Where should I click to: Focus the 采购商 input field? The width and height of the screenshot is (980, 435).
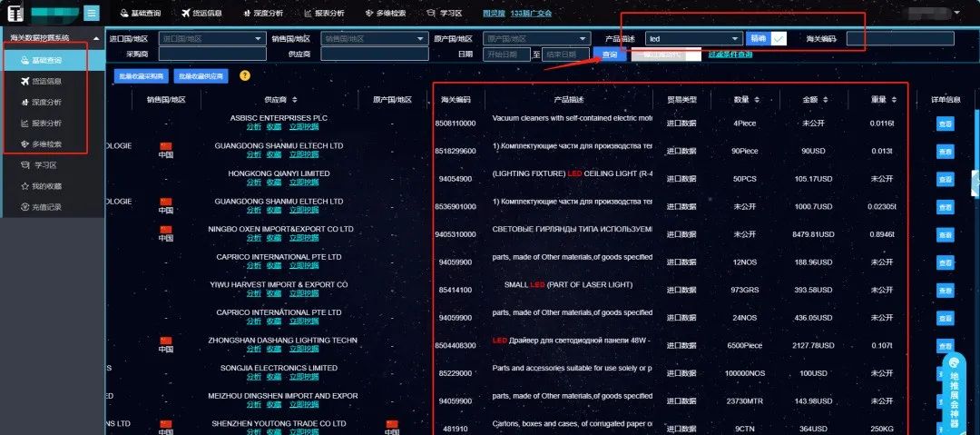[212, 54]
